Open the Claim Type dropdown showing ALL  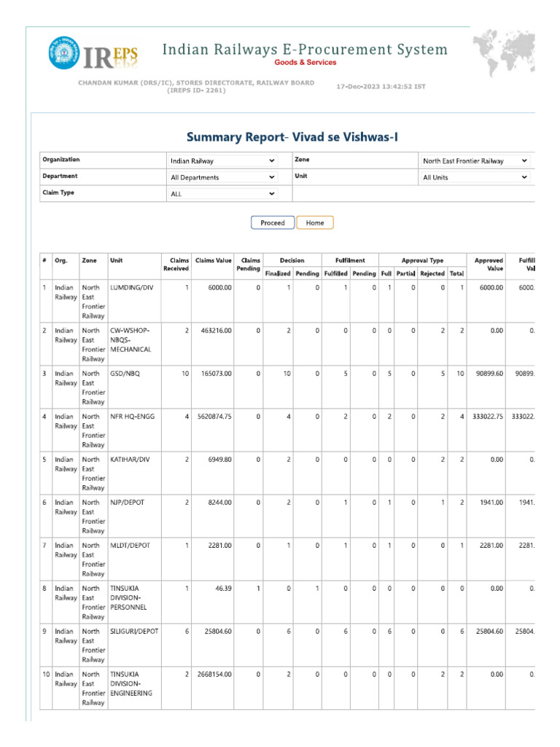222,194
